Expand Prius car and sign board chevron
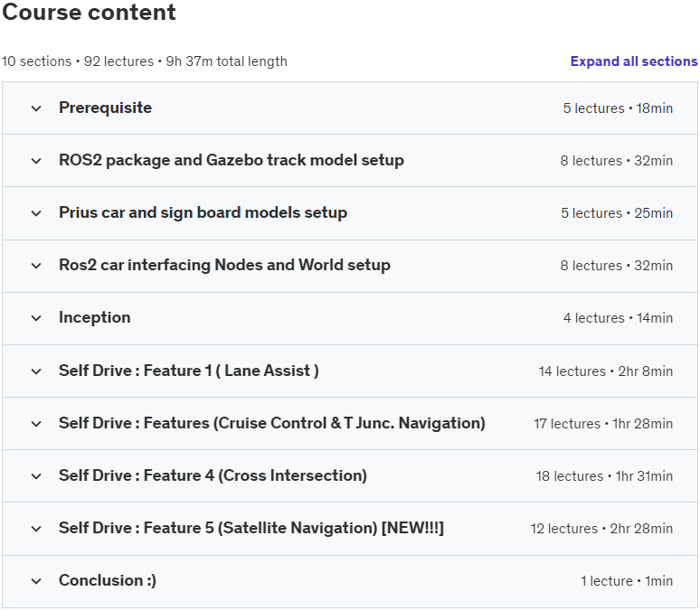Screen dimensions: 700x611 [x=36, y=213]
